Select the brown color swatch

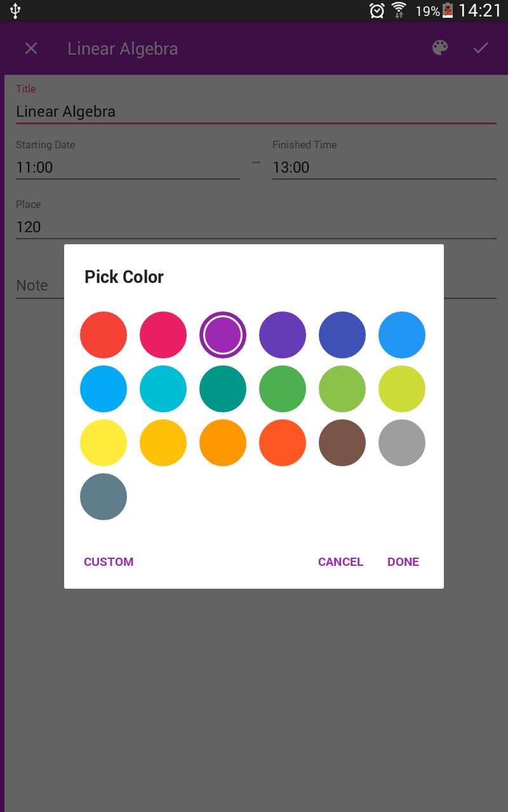pyautogui.click(x=342, y=443)
